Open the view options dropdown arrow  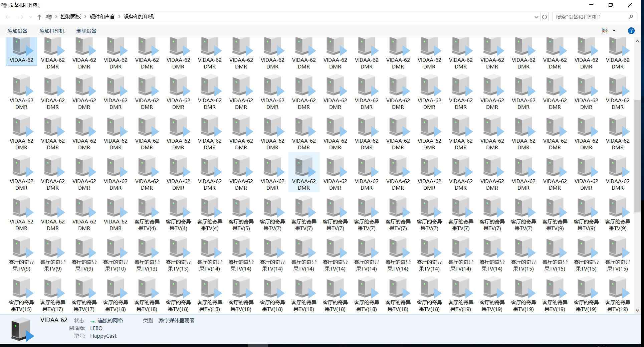point(614,31)
